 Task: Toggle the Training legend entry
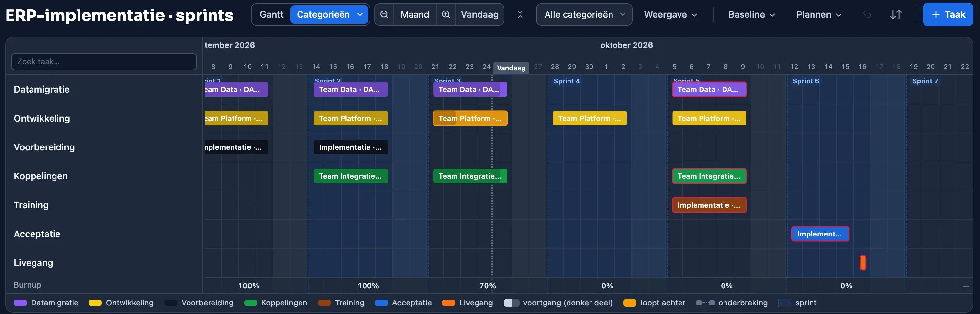point(341,303)
